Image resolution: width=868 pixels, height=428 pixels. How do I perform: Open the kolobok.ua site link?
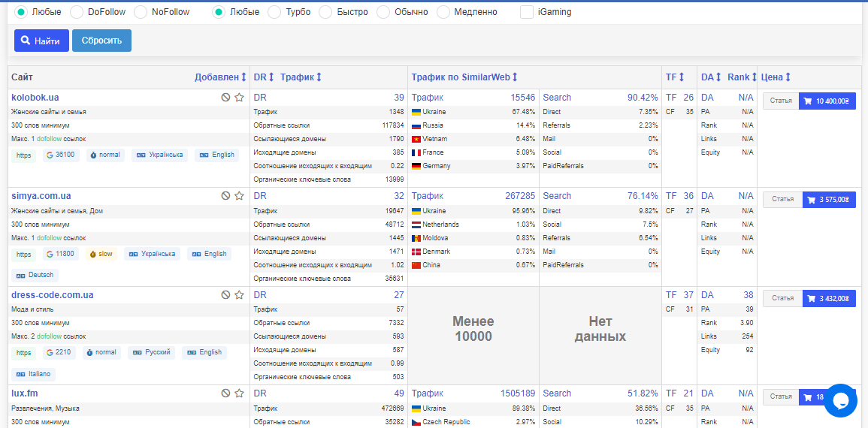[35, 98]
